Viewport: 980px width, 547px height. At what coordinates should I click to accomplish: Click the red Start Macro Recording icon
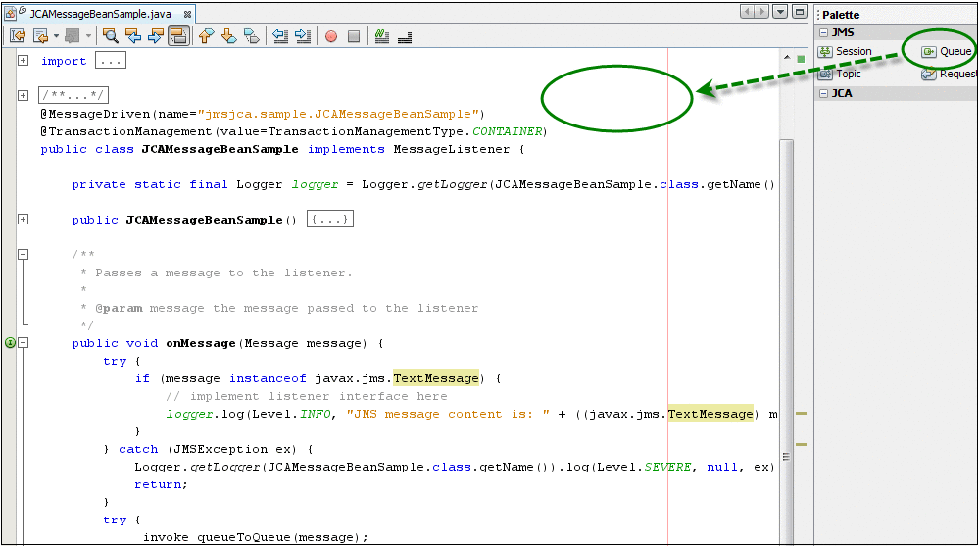click(331, 36)
